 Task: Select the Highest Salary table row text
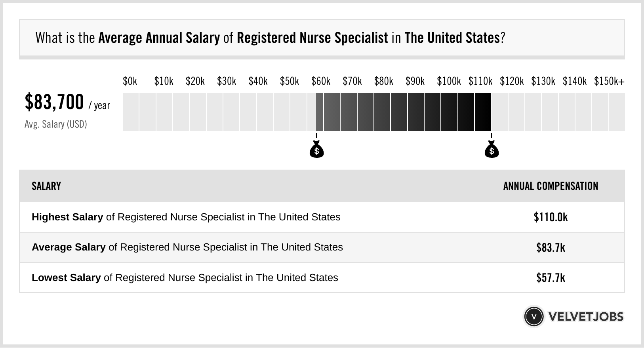186,217
